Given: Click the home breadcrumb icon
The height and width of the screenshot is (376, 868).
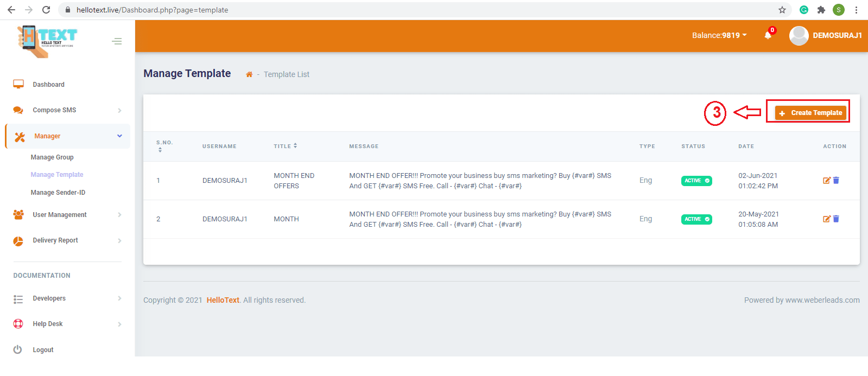Looking at the screenshot, I should (x=249, y=75).
